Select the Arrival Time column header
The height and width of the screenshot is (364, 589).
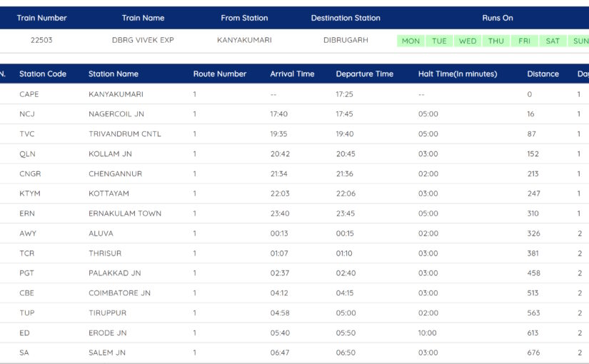[x=292, y=74]
